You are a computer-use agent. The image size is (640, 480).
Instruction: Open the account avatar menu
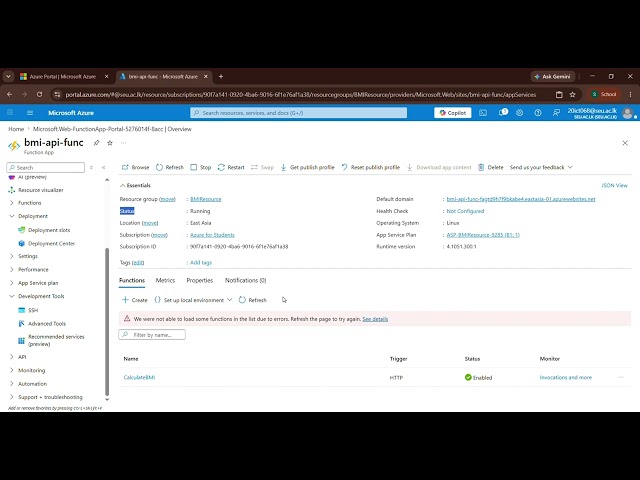(x=628, y=113)
